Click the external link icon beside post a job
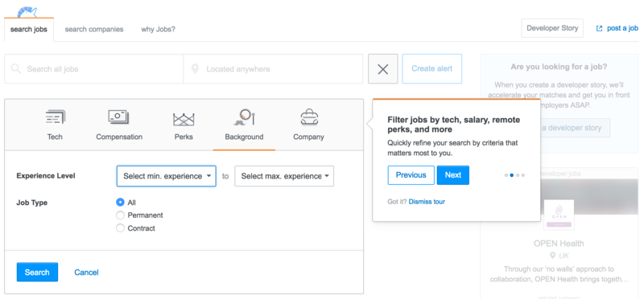The image size is (644, 299). (x=599, y=28)
